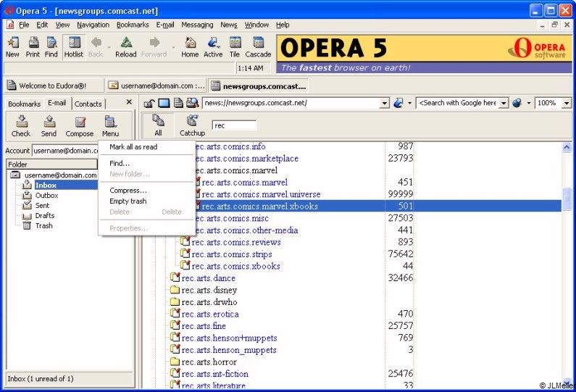
Task: Select the Sent folder
Action: pyautogui.click(x=42, y=205)
